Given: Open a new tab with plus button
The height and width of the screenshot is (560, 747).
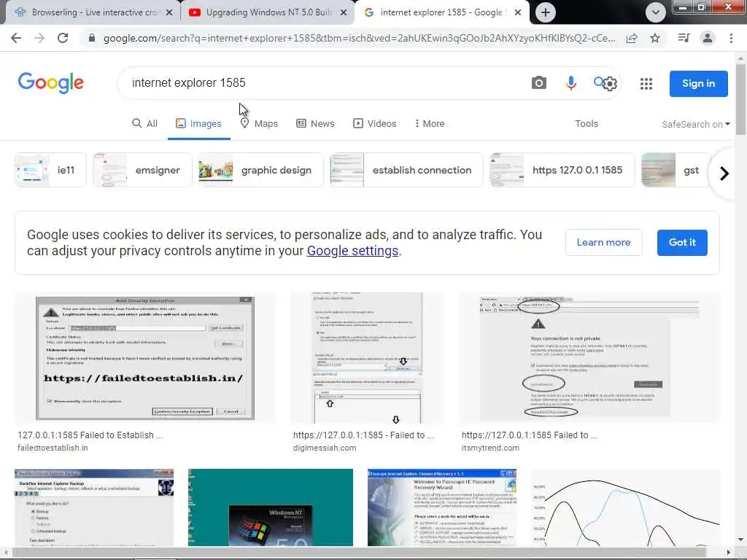Looking at the screenshot, I should point(546,12).
